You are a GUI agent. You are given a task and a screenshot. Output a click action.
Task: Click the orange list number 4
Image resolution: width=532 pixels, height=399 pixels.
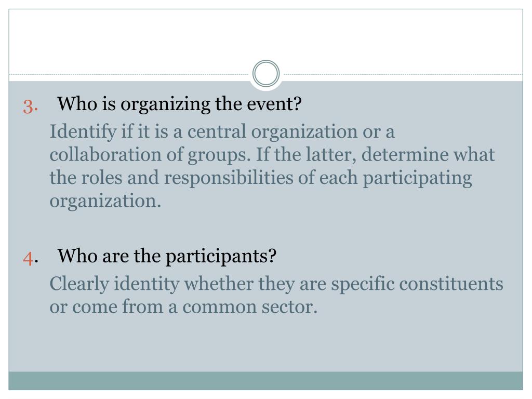pos(30,259)
